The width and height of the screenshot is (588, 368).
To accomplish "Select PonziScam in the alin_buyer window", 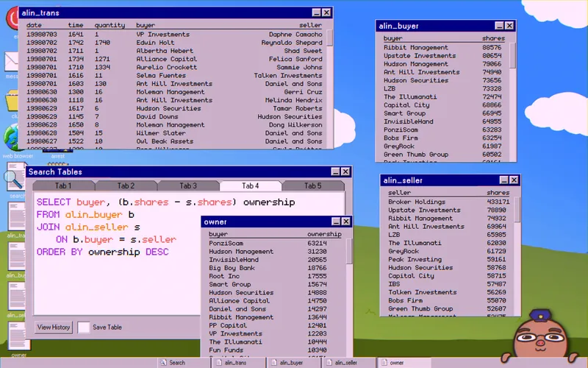I will click(442, 130).
